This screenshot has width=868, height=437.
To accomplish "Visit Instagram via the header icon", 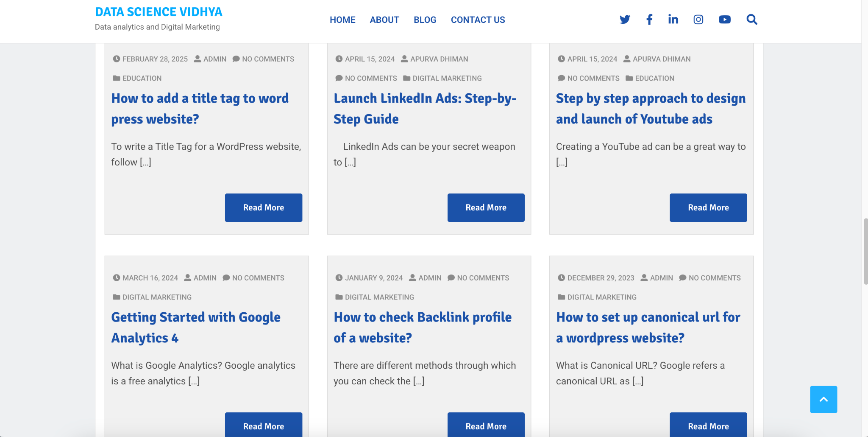I will click(x=698, y=19).
